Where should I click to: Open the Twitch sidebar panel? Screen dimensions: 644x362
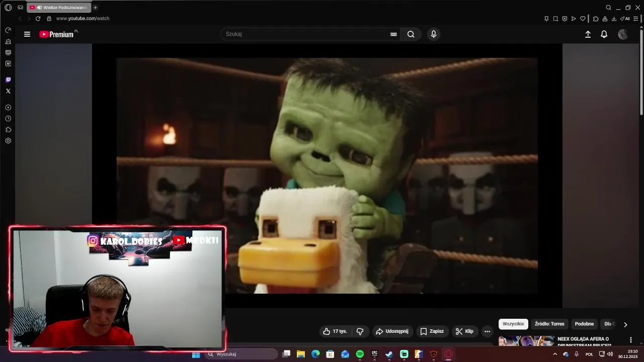pyautogui.click(x=8, y=80)
